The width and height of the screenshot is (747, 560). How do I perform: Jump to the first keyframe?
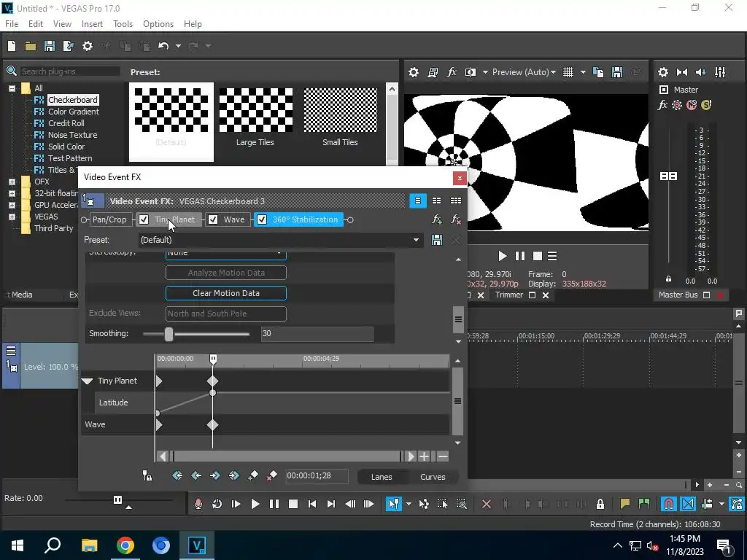click(x=177, y=475)
